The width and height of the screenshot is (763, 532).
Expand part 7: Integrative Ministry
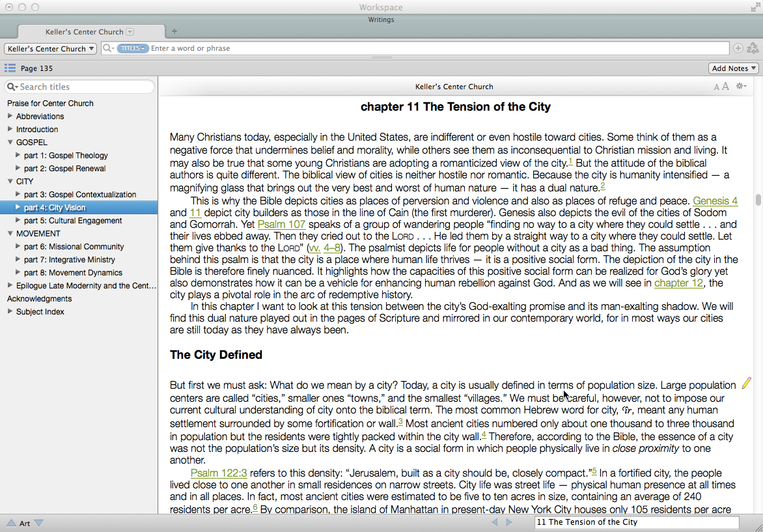18,259
